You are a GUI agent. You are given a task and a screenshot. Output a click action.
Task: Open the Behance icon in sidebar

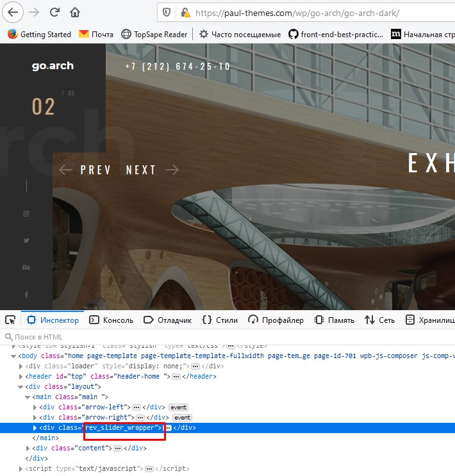(26, 267)
